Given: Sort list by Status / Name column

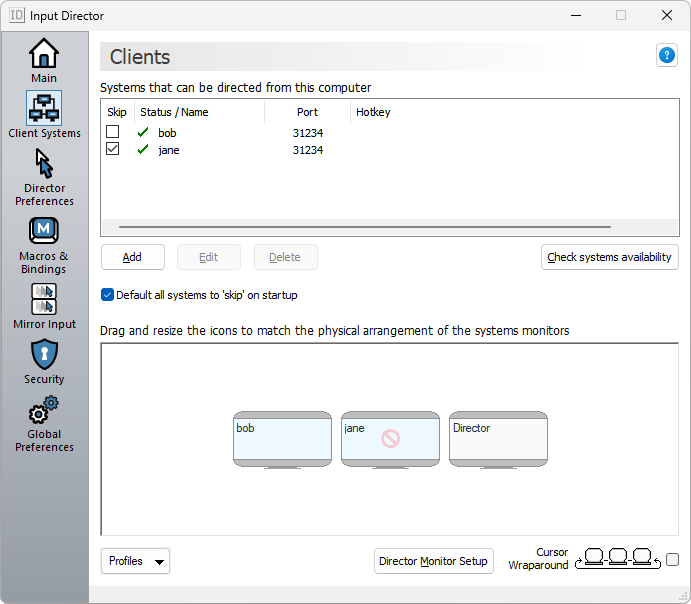Looking at the screenshot, I should click(x=175, y=112).
